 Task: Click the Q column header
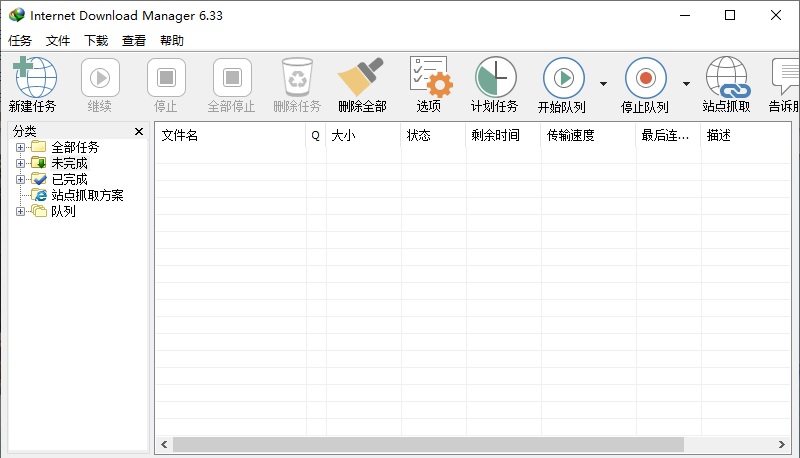316,135
